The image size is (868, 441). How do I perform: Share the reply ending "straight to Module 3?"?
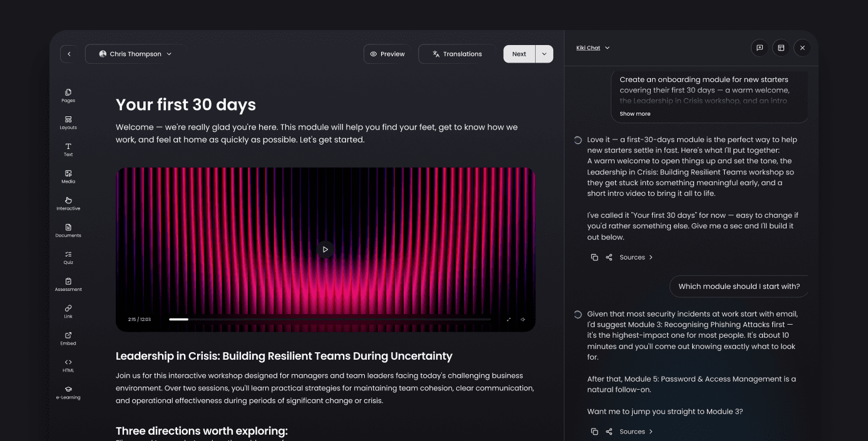tap(609, 432)
